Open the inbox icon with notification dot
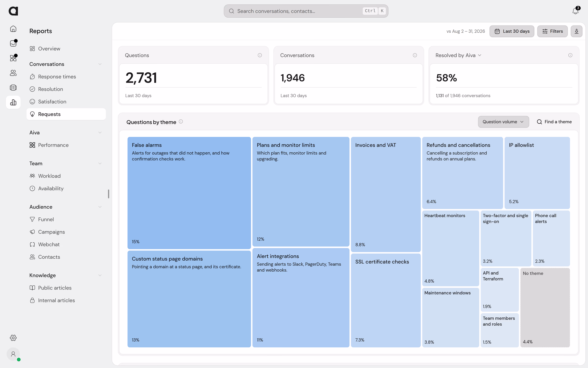 tap(13, 43)
